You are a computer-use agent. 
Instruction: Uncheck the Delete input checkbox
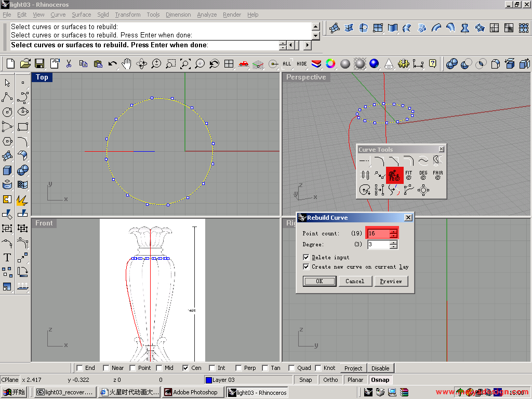tap(306, 257)
